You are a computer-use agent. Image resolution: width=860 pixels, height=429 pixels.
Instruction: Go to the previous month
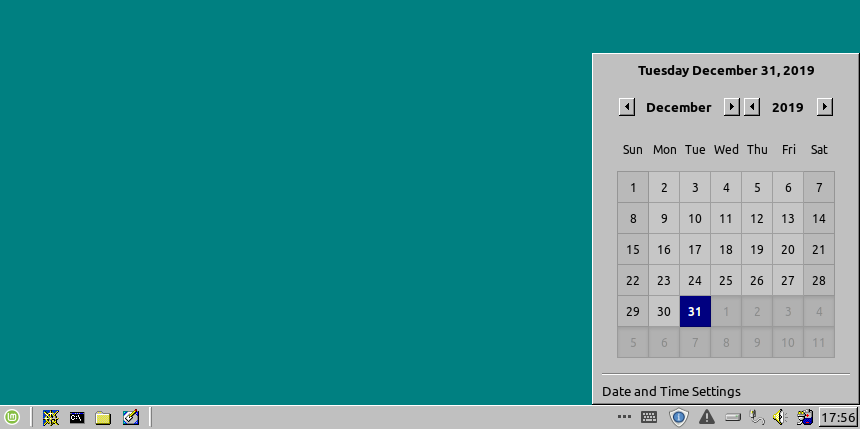coord(627,107)
